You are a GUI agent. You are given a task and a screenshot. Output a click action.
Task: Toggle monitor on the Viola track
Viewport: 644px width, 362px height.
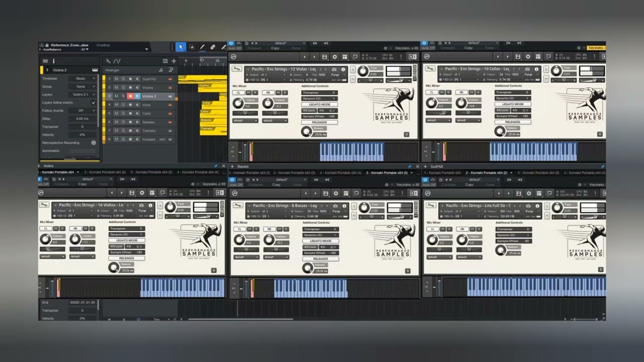pos(137,105)
